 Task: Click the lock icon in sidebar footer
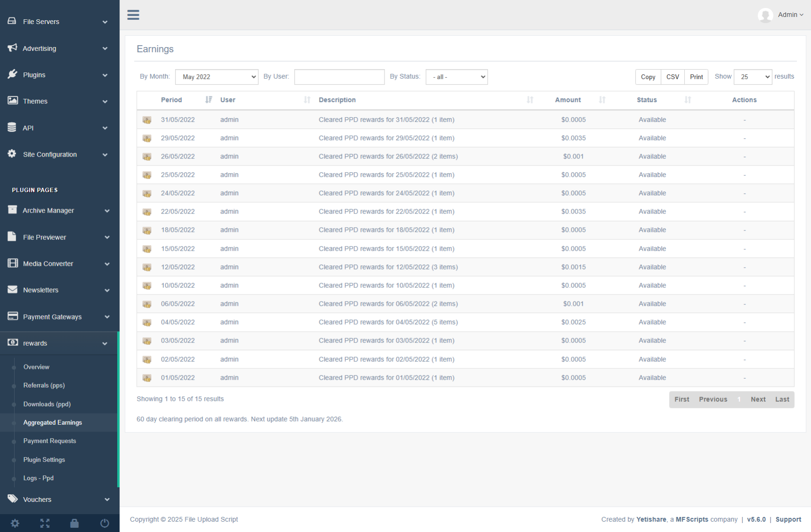click(74, 523)
